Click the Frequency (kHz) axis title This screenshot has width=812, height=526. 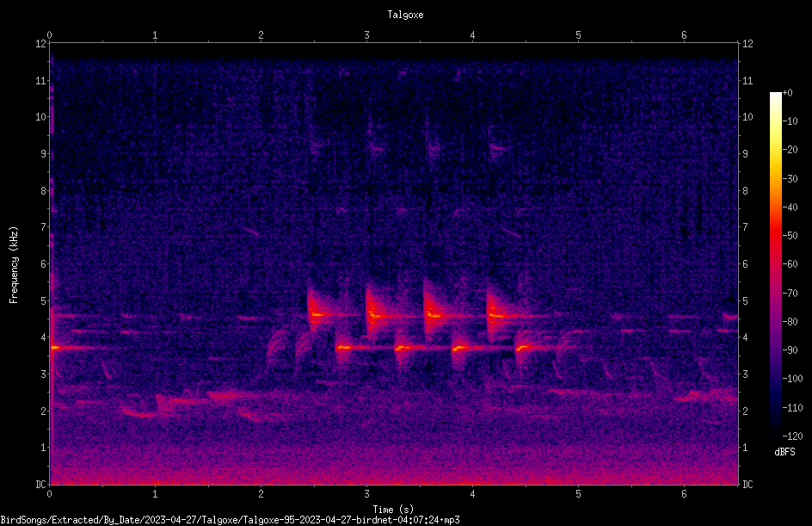[14, 265]
